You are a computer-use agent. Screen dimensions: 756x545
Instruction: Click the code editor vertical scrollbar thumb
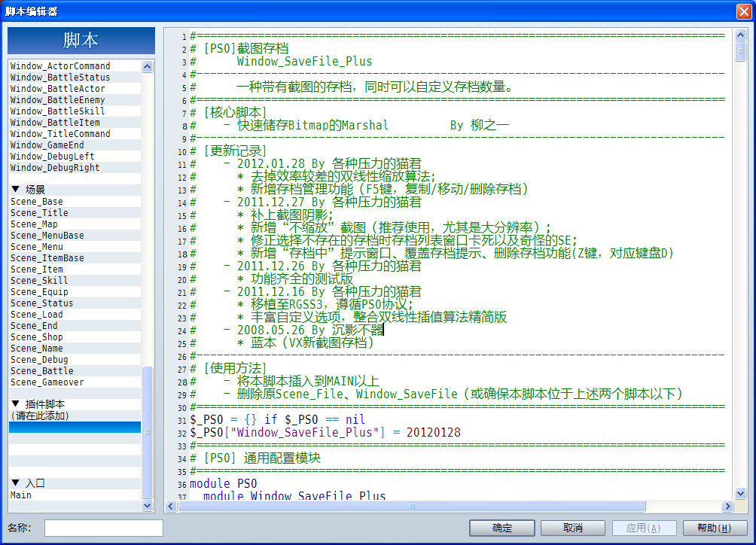[741, 51]
